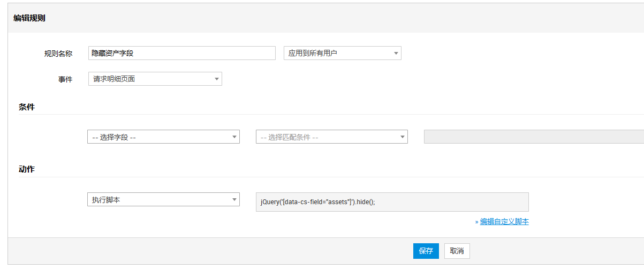
Task: Click the 取消 button
Action: [x=457, y=251]
